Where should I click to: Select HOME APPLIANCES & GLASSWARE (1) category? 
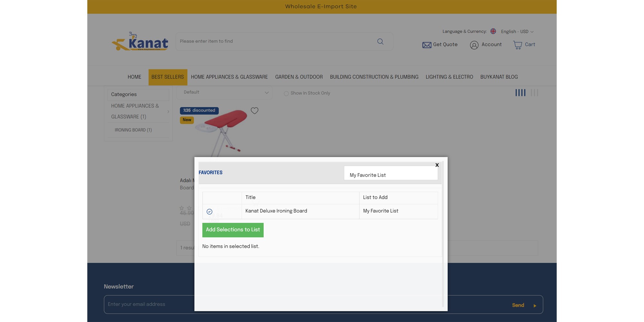135,111
